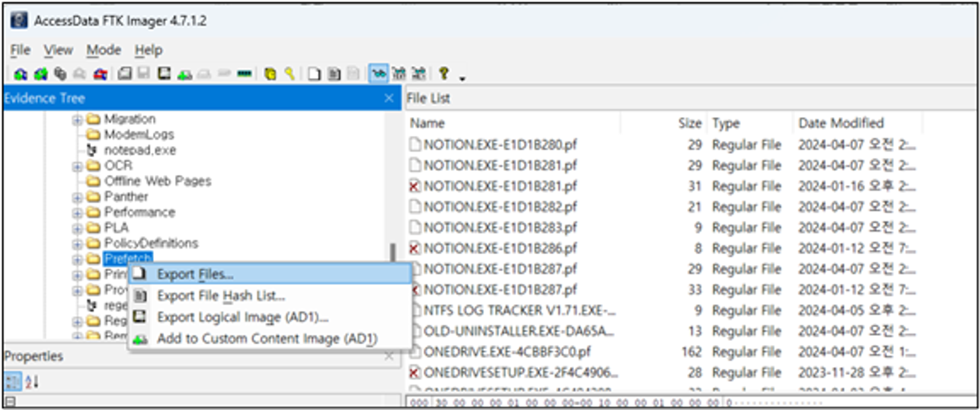Choose Export Files... from context menu
980x410 pixels.
coord(270,274)
